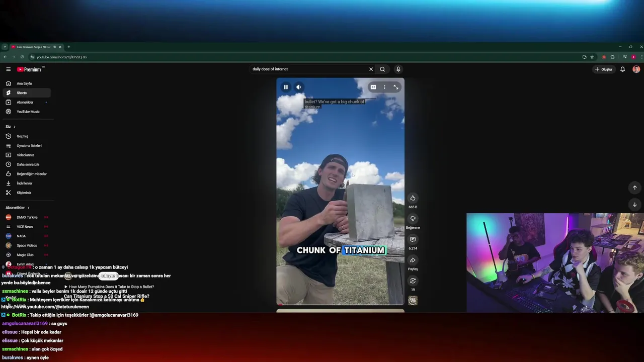Click the browser back arrow
This screenshot has width=644, height=362.
5,57
